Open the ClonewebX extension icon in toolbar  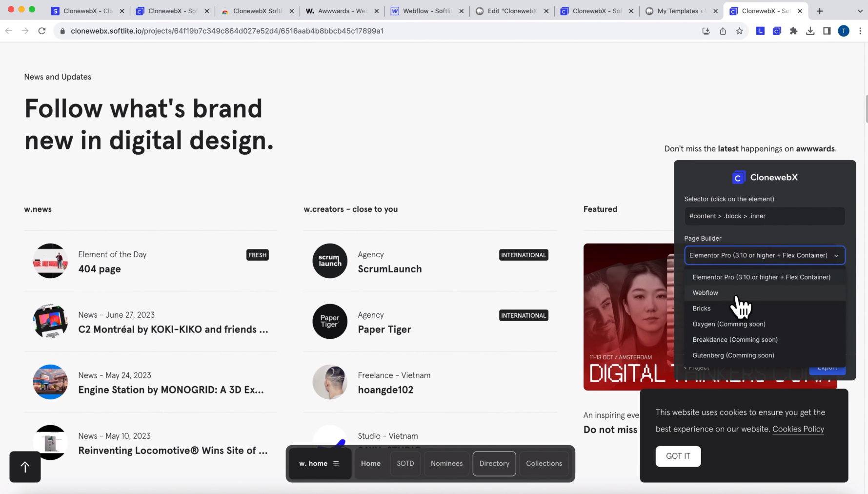(x=777, y=31)
